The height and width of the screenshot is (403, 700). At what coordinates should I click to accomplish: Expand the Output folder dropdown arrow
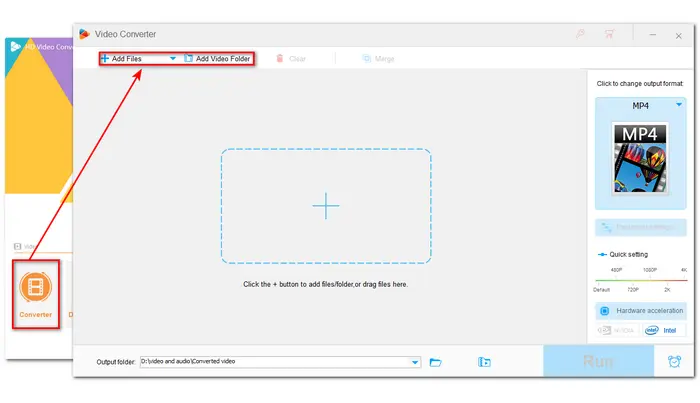(x=415, y=362)
